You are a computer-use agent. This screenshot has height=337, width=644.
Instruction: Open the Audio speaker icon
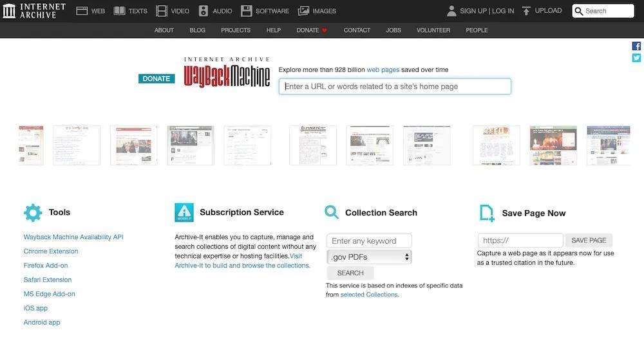click(204, 11)
